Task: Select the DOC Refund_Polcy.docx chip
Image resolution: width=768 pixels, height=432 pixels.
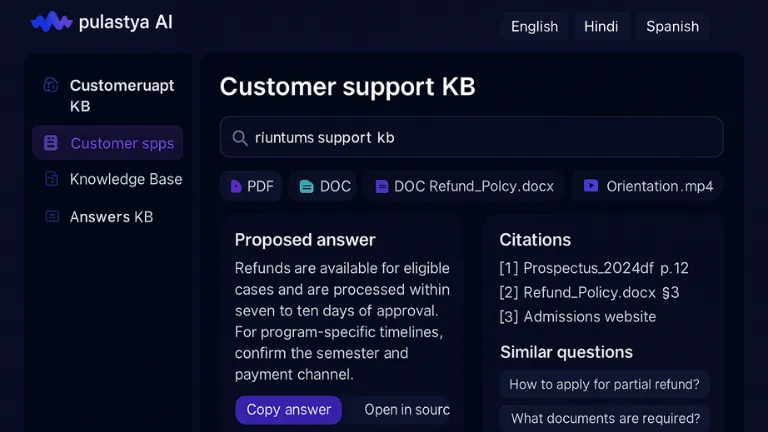Action: (464, 186)
